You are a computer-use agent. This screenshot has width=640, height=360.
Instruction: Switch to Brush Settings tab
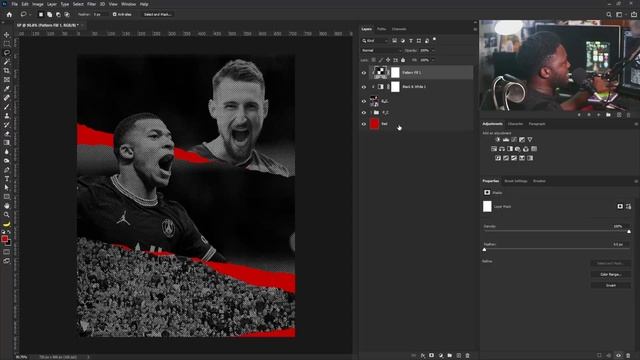tap(516, 181)
